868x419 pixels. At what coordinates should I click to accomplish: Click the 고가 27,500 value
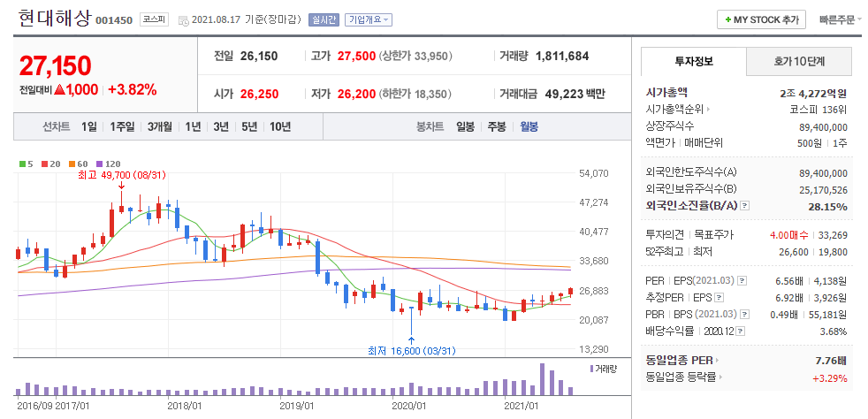click(x=356, y=56)
